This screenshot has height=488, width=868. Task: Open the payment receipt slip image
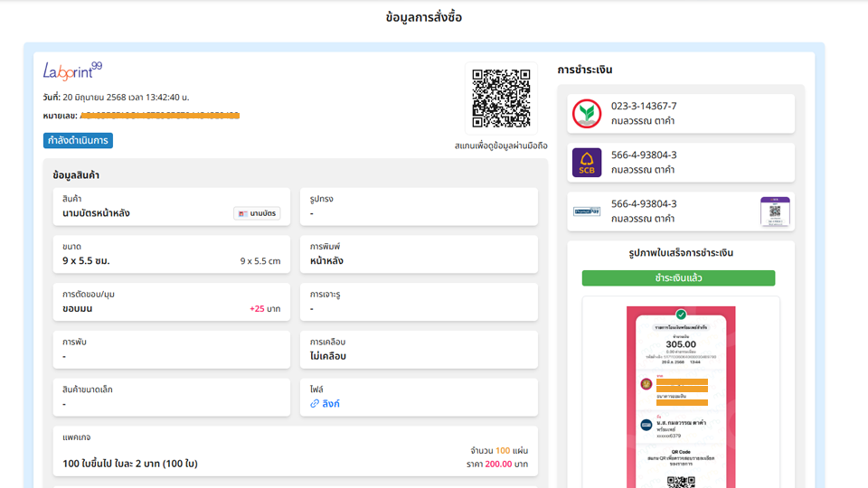[x=681, y=398]
